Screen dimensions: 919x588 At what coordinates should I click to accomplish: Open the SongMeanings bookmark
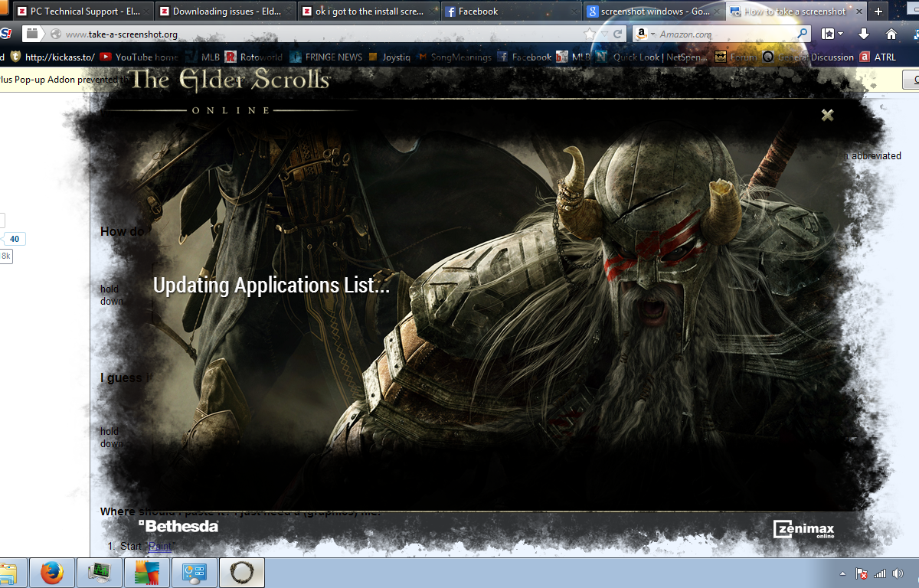(454, 57)
